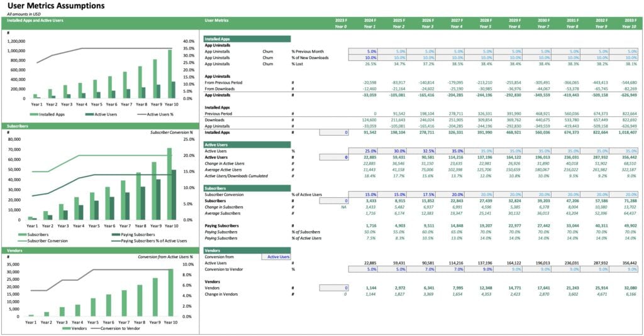Viewport: 644px width, 336px height.
Task: Click the 'Subscriber Conversion %' chart axis title
Action: click(x=171, y=133)
